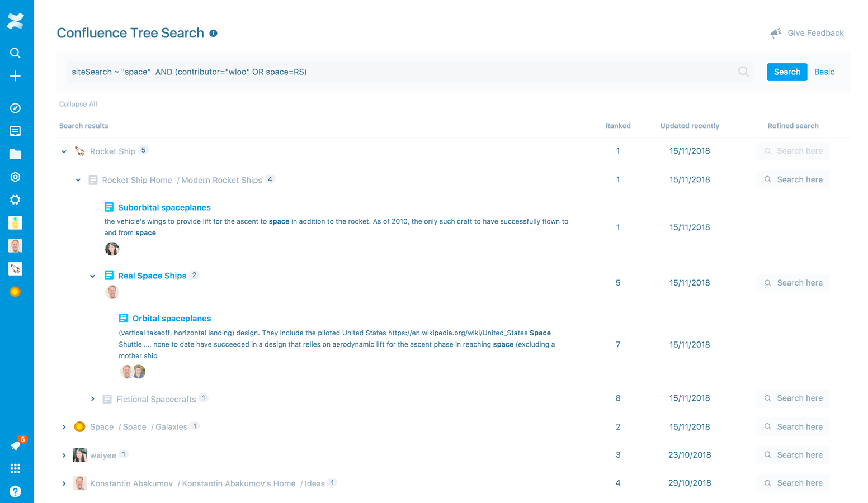Open the man avatar space shortcut in sidebar
This screenshot has width=868, height=503.
coord(15,246)
